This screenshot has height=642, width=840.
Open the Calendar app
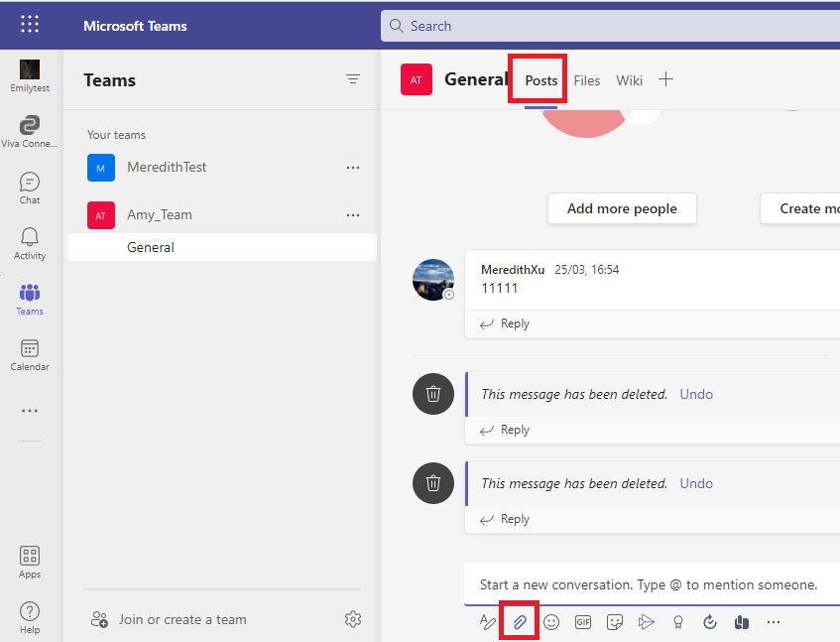click(x=30, y=355)
